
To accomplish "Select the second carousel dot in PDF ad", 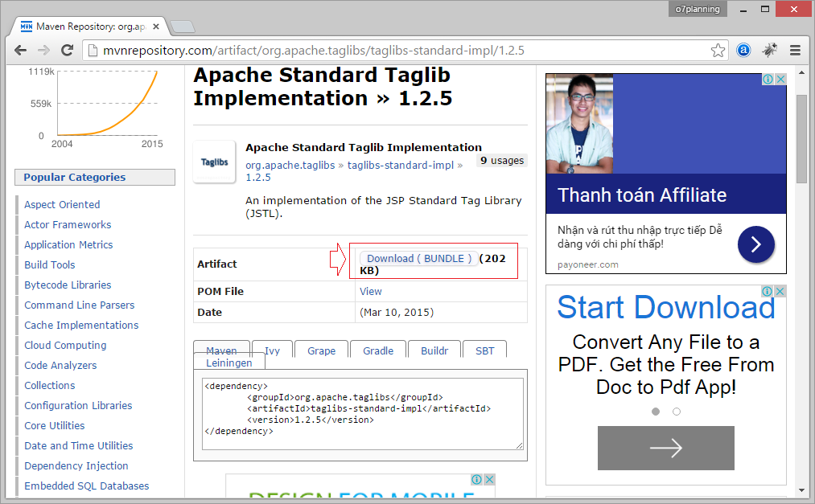I will [677, 412].
